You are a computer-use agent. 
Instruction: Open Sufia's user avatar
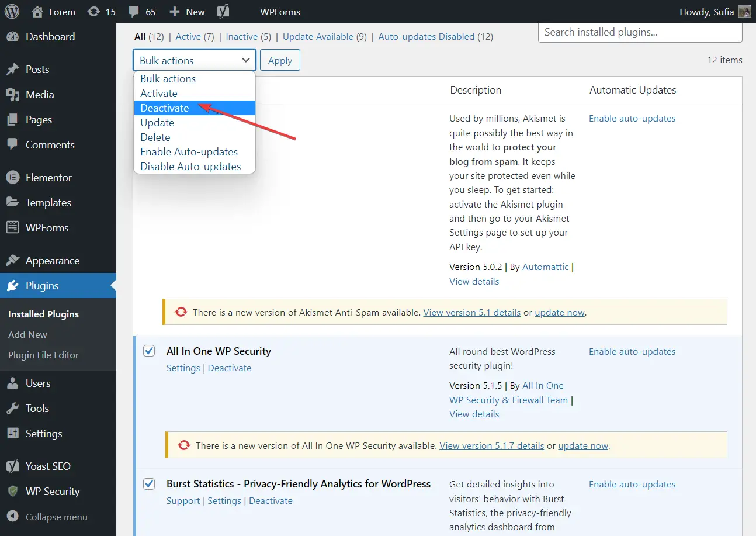tap(745, 12)
